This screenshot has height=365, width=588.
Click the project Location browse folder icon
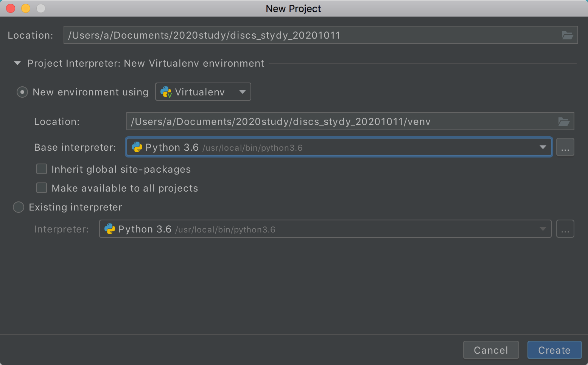click(x=567, y=35)
